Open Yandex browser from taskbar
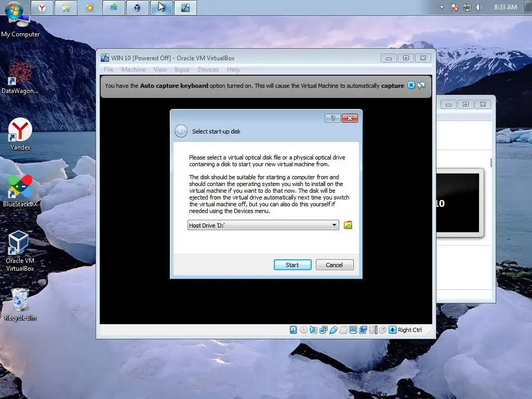 coord(42,7)
